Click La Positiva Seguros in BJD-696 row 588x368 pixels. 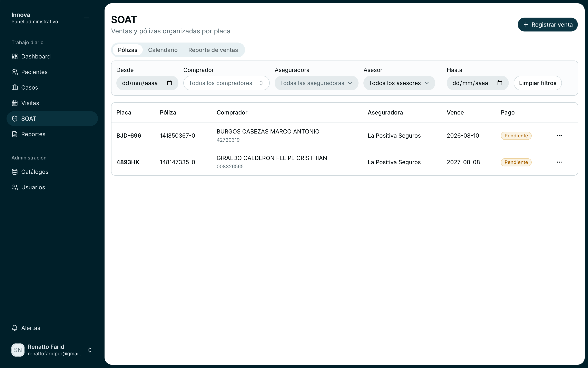tap(394, 136)
